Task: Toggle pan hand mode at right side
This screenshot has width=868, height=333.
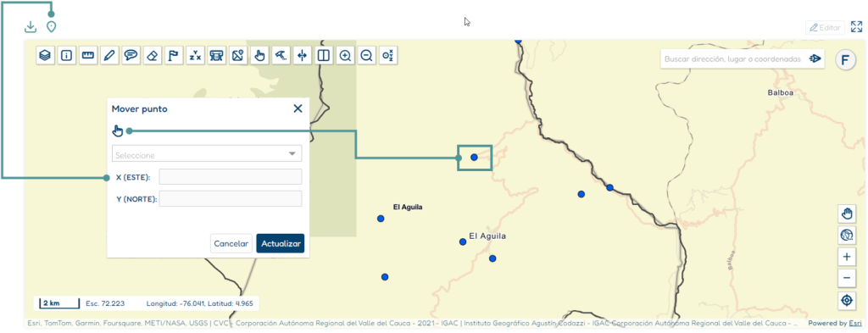Action: coord(846,214)
